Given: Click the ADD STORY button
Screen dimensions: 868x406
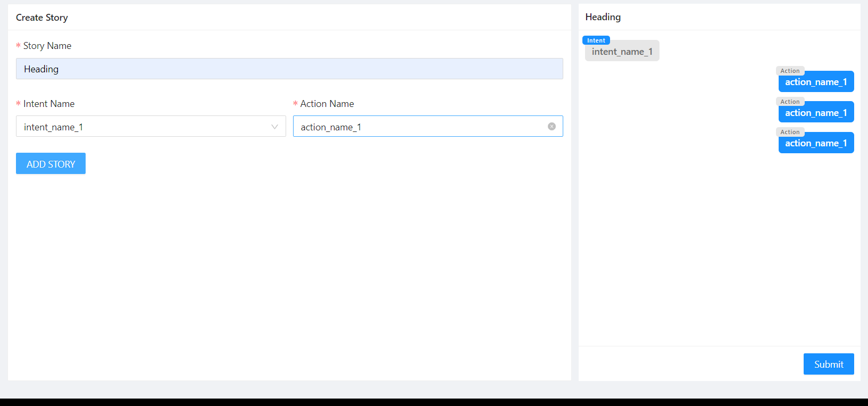Looking at the screenshot, I should (51, 164).
